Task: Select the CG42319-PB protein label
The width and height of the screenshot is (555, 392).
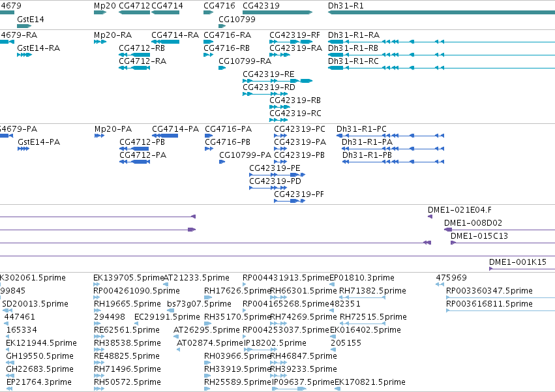Action: click(x=299, y=155)
